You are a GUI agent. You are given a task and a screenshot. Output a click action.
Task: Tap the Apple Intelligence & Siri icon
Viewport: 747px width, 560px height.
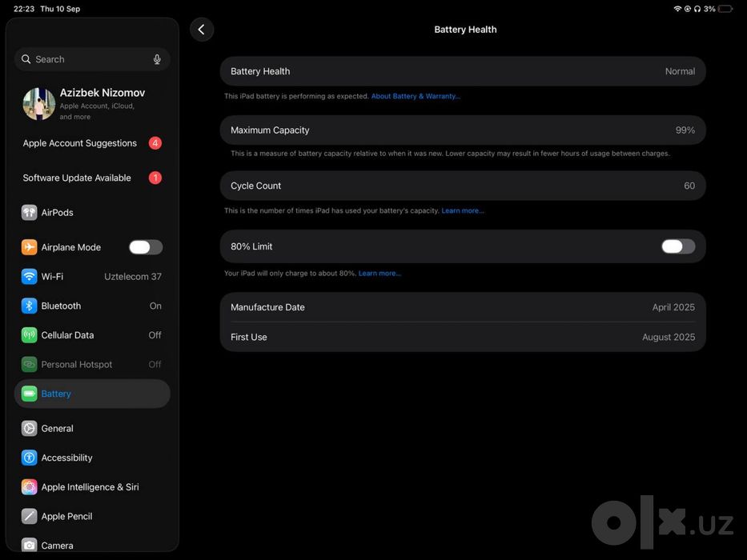click(29, 487)
